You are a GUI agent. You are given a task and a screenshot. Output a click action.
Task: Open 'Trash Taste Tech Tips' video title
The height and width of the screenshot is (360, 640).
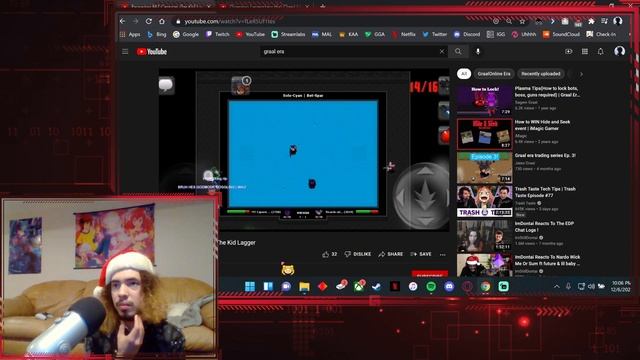click(545, 192)
